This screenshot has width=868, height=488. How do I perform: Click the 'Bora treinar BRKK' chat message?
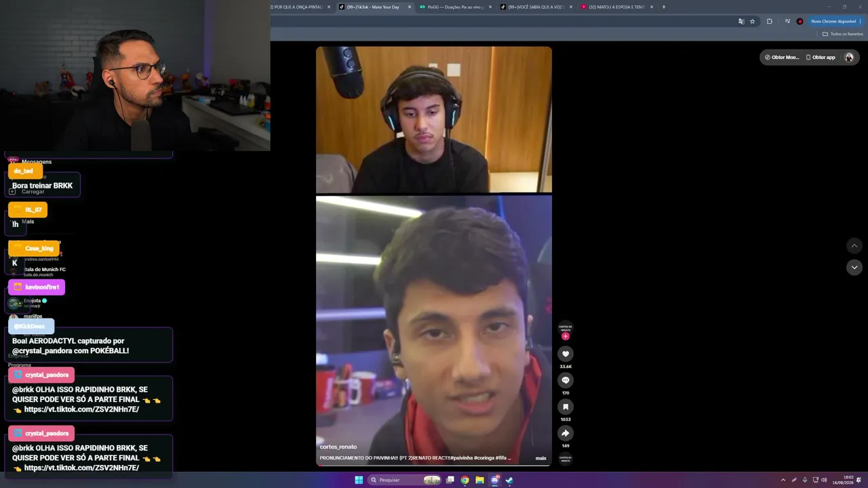coord(42,186)
